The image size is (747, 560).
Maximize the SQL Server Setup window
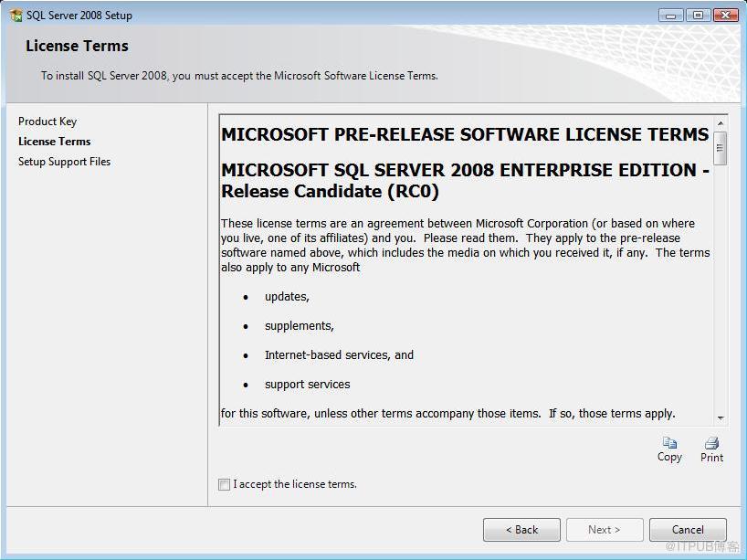tap(698, 16)
